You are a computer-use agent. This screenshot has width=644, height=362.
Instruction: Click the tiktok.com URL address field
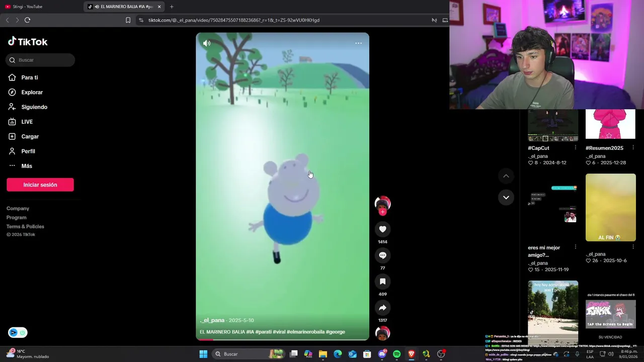(x=234, y=20)
